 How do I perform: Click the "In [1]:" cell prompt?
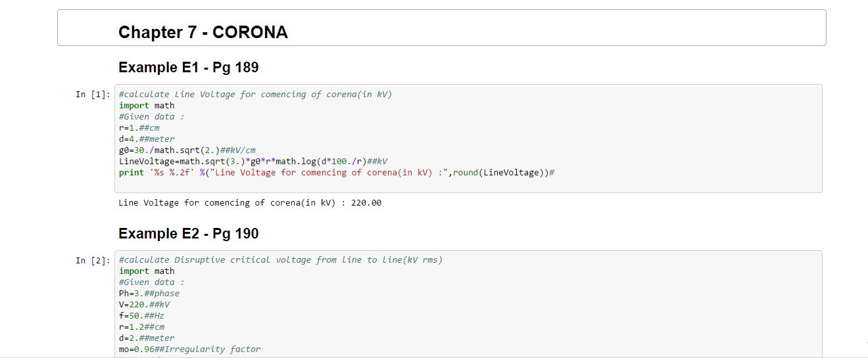coord(93,95)
